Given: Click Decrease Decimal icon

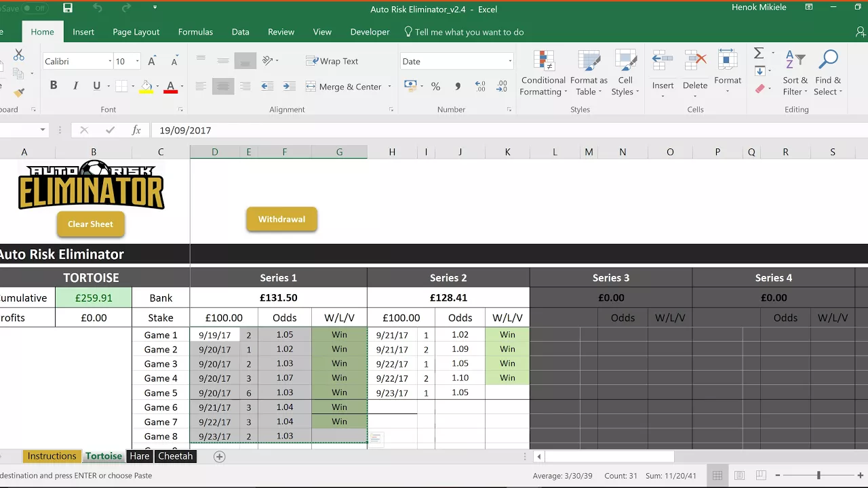Looking at the screenshot, I should pos(502,86).
